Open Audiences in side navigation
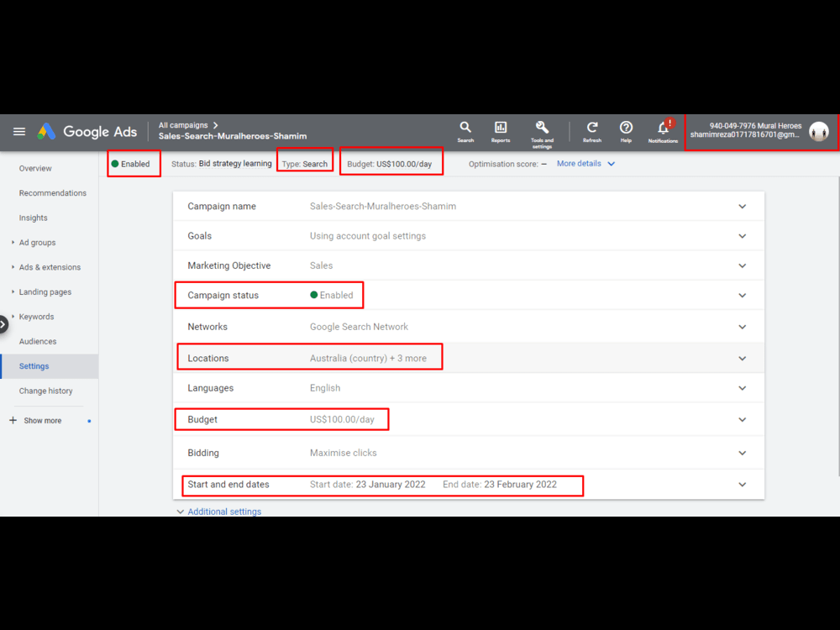 click(x=38, y=341)
